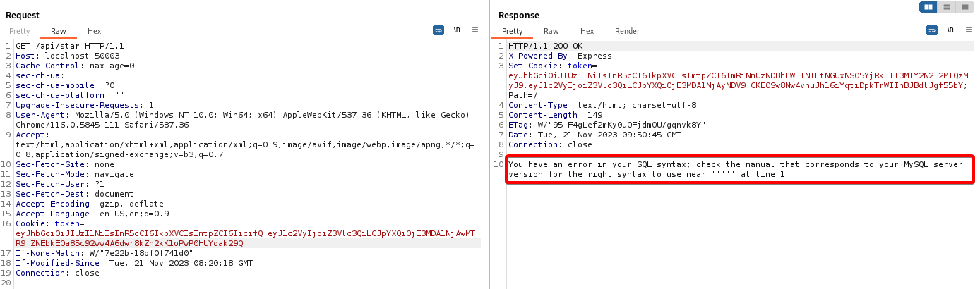This screenshot has height=289, width=980.
Task: Click the 'Date: Tue, 21 Nov 2023 09:50:45 GMT' header
Action: (x=595, y=135)
